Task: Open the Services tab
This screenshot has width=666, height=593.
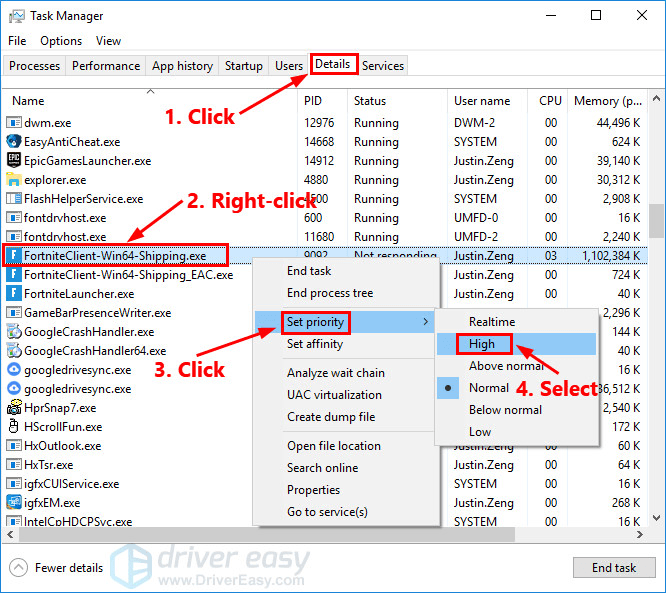Action: click(383, 66)
